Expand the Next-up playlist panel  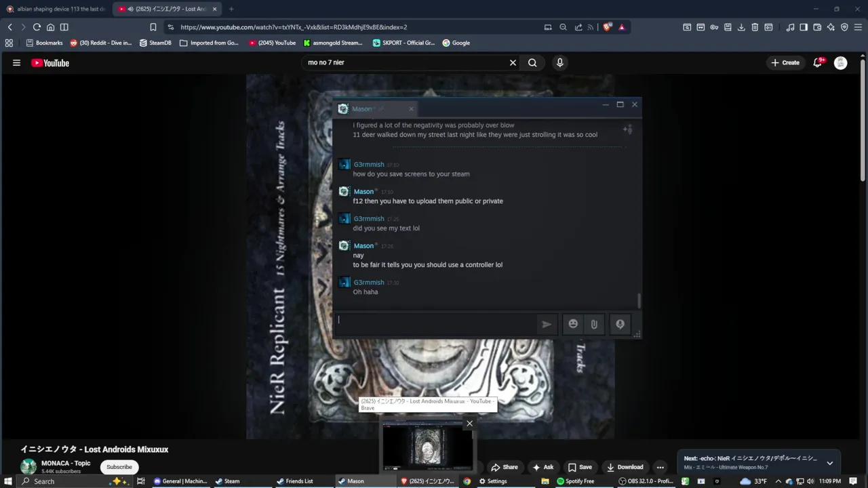829,463
